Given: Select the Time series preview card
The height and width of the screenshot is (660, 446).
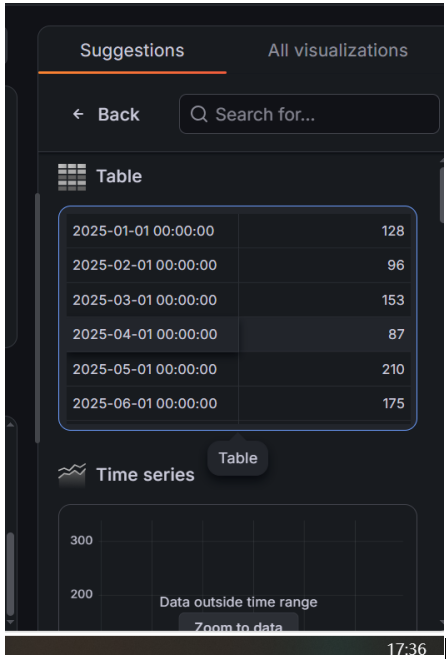Looking at the screenshot, I should 238,567.
